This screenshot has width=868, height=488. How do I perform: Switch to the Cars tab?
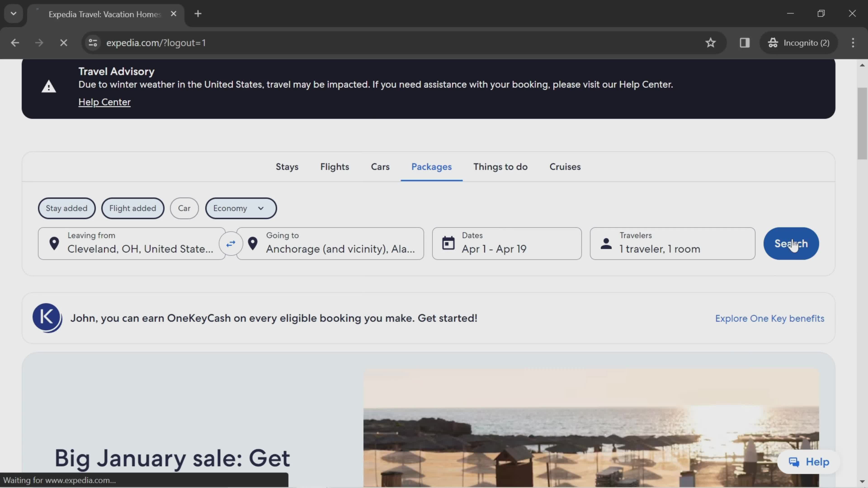[380, 167]
